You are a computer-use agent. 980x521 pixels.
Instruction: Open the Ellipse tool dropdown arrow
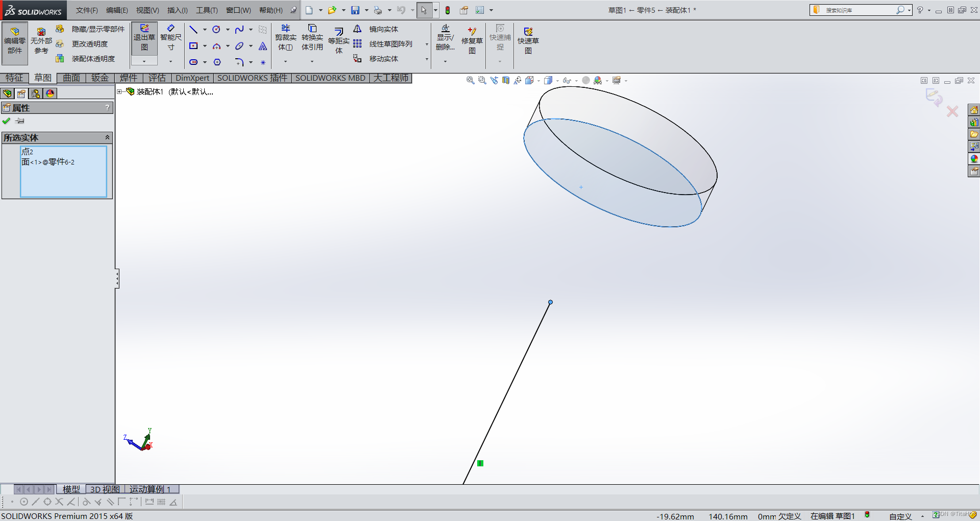pos(251,46)
